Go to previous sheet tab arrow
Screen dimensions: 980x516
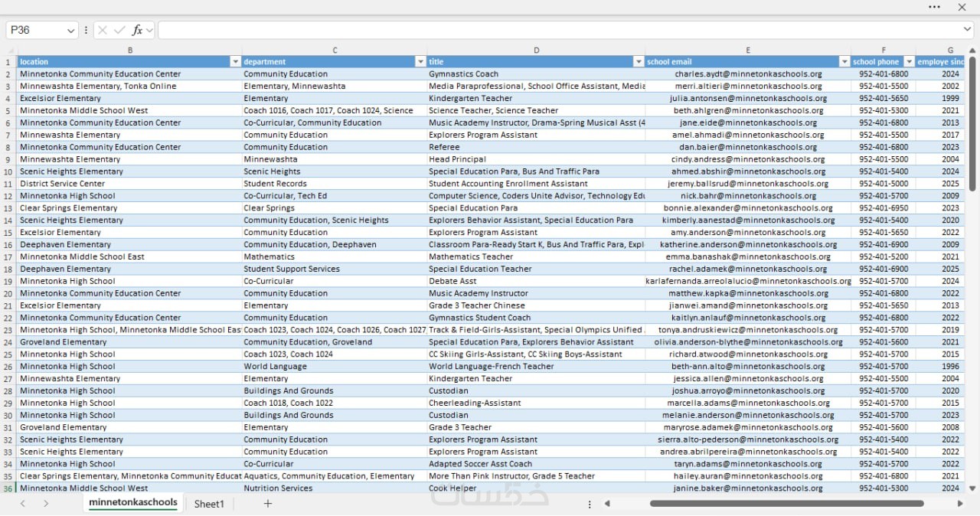click(x=23, y=503)
